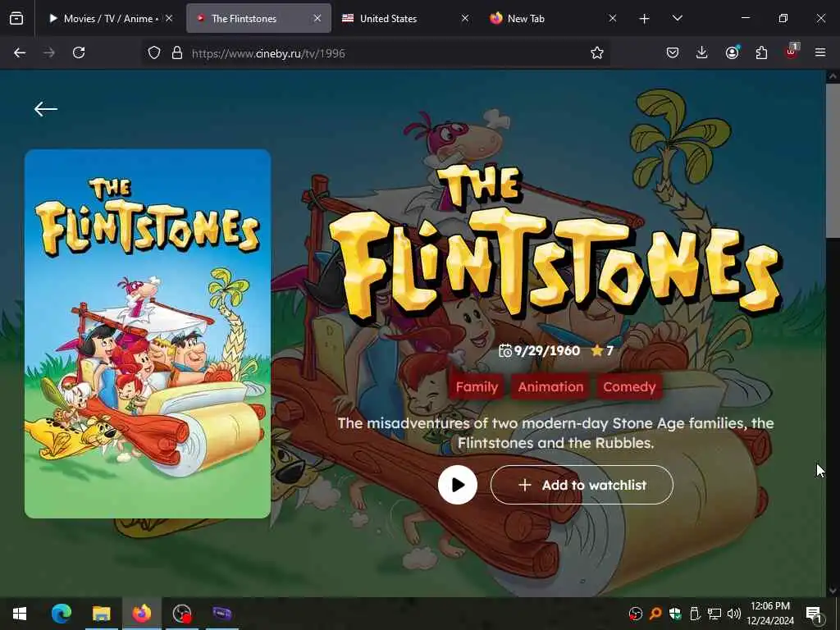Open network status tray icon

point(714,614)
